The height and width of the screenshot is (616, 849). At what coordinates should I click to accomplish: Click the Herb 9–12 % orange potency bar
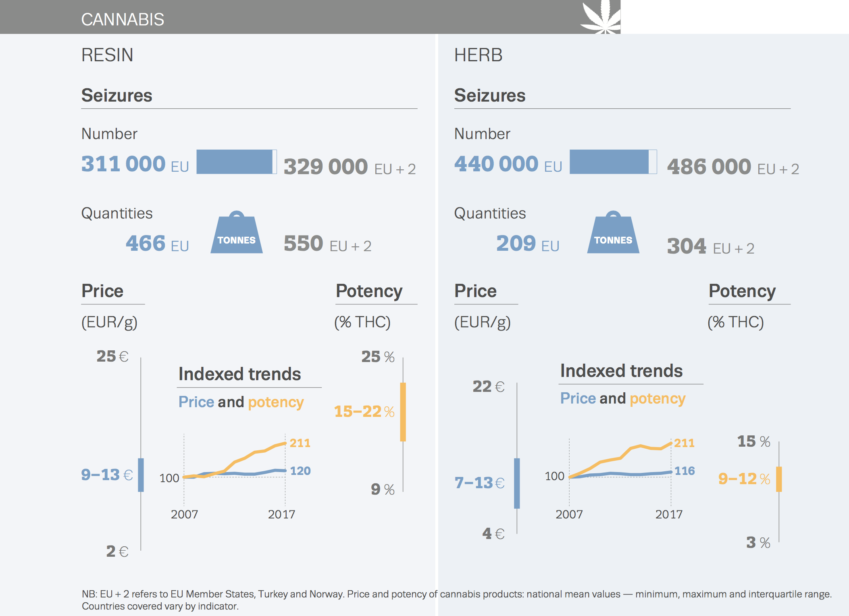click(779, 479)
